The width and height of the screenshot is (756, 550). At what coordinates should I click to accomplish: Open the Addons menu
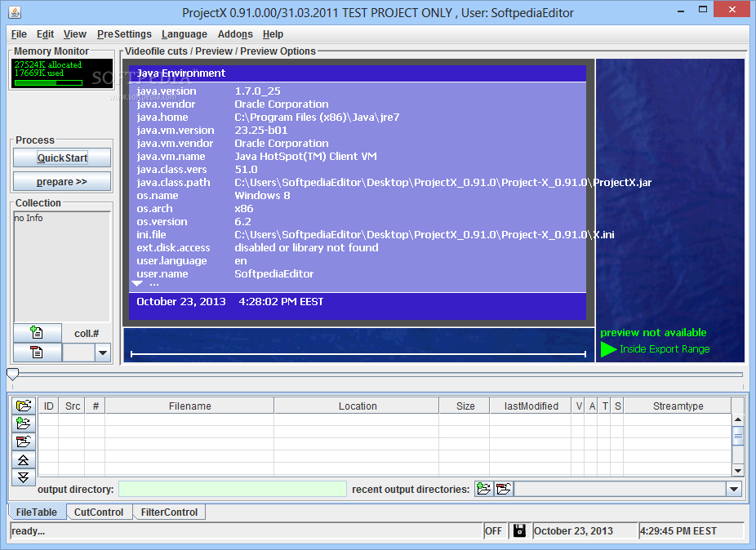point(235,34)
